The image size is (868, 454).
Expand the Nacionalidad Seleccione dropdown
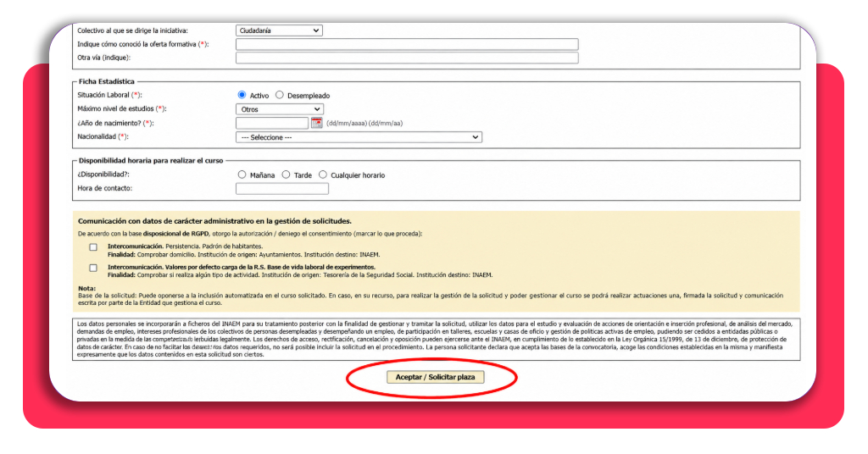(359, 137)
